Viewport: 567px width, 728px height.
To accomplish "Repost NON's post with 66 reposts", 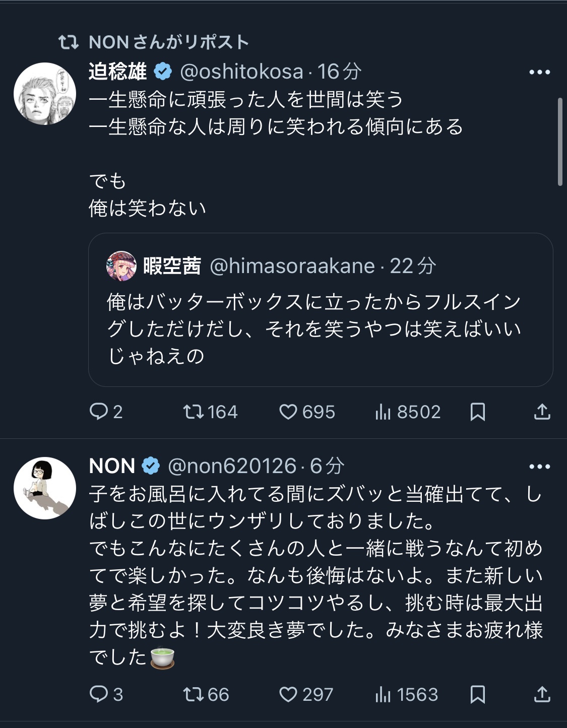I will point(206,695).
